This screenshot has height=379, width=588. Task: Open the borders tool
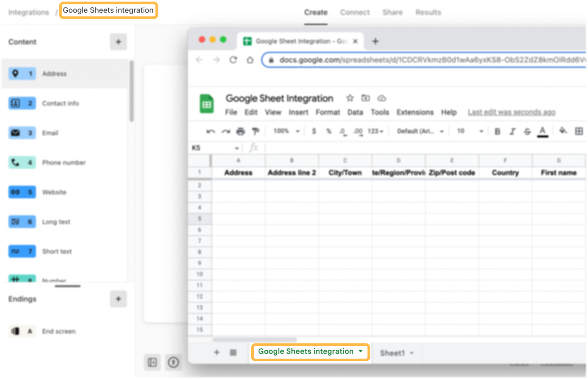579,131
